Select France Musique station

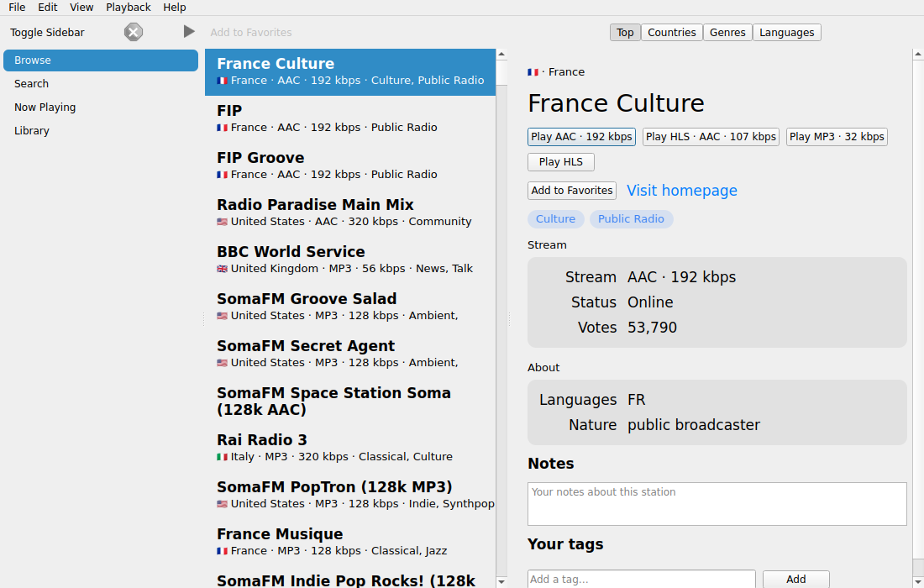tap(350, 543)
